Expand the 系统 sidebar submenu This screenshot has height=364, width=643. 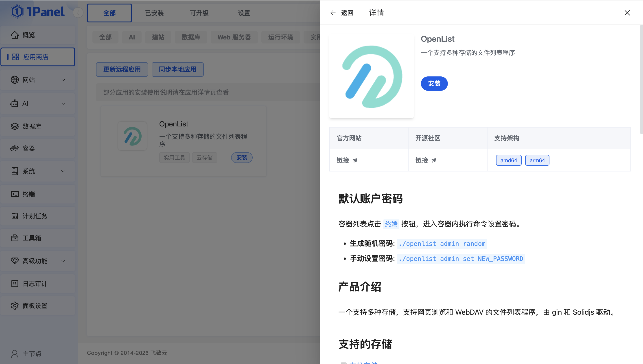(x=63, y=171)
